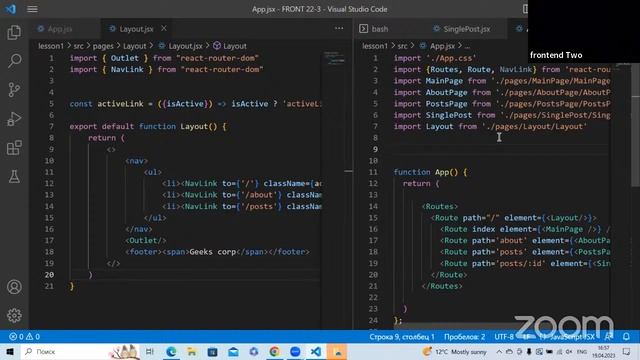The image size is (640, 360).
Task: Change indentation via 'Пробелов: 2'
Action: tap(464, 337)
